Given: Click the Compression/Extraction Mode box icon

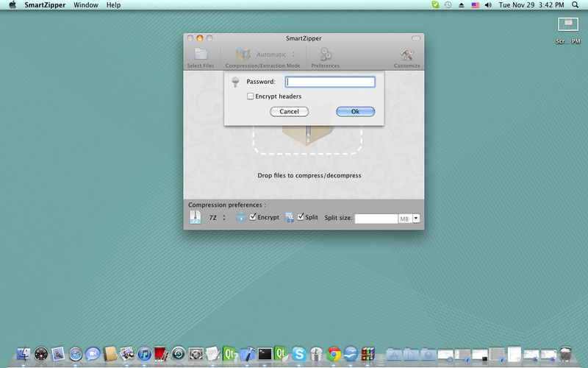Looking at the screenshot, I should click(x=243, y=54).
